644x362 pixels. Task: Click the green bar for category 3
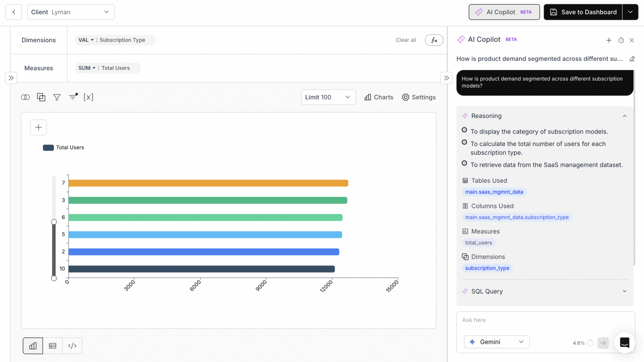[208, 200]
